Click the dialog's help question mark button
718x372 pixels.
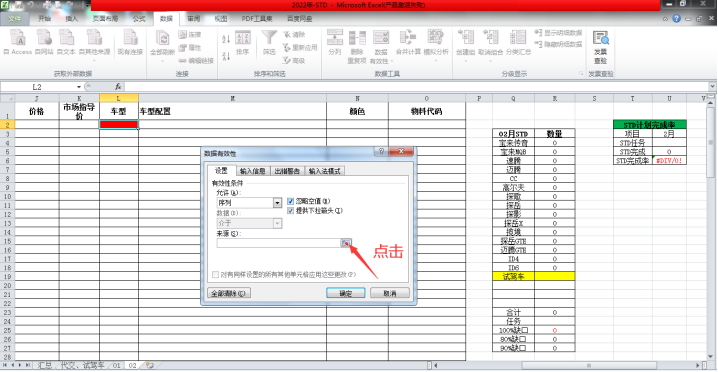pos(381,152)
